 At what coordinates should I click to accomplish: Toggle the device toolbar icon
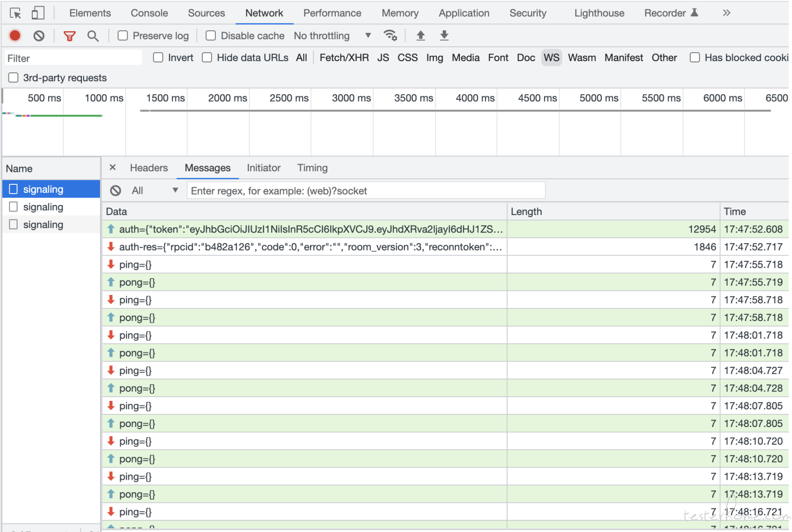(x=38, y=13)
